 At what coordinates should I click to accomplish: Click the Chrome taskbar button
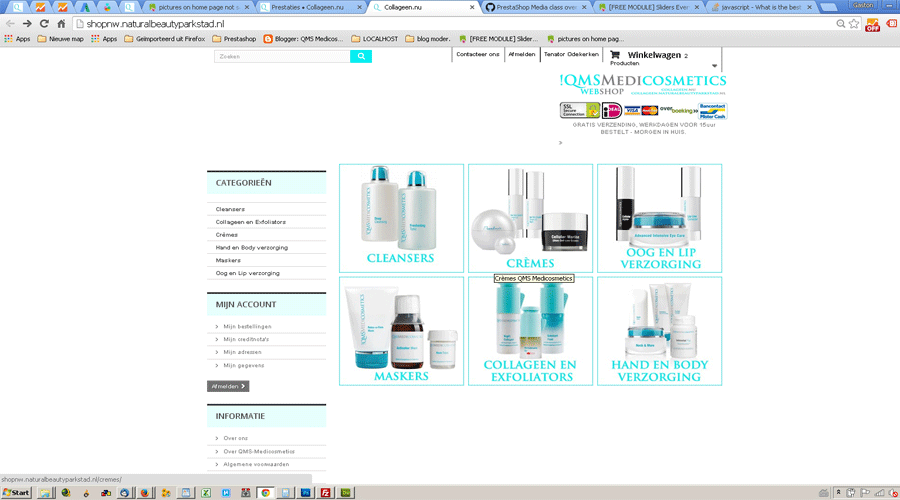pyautogui.click(x=265, y=493)
